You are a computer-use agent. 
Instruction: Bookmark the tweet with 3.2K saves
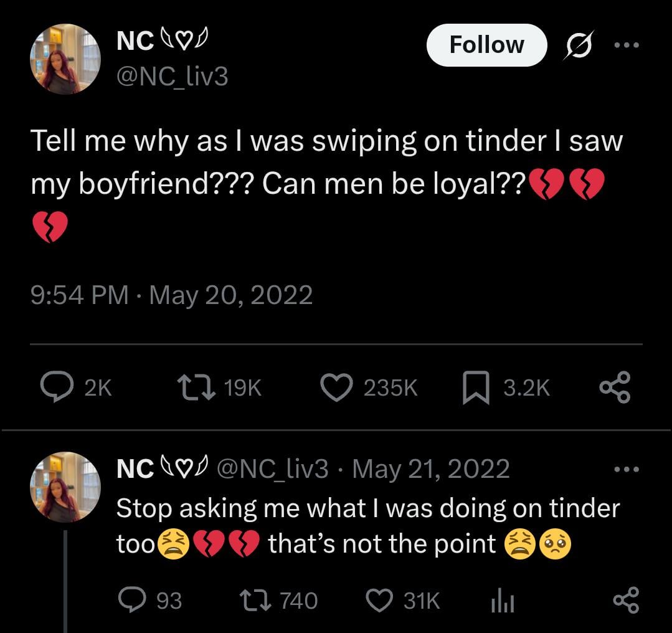[476, 388]
